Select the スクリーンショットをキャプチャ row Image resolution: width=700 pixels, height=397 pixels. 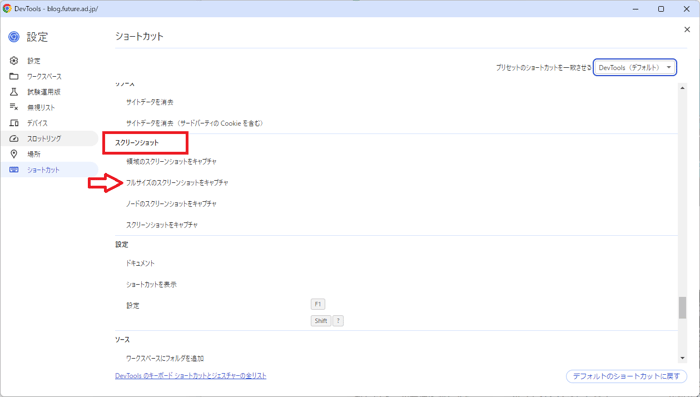(396, 225)
